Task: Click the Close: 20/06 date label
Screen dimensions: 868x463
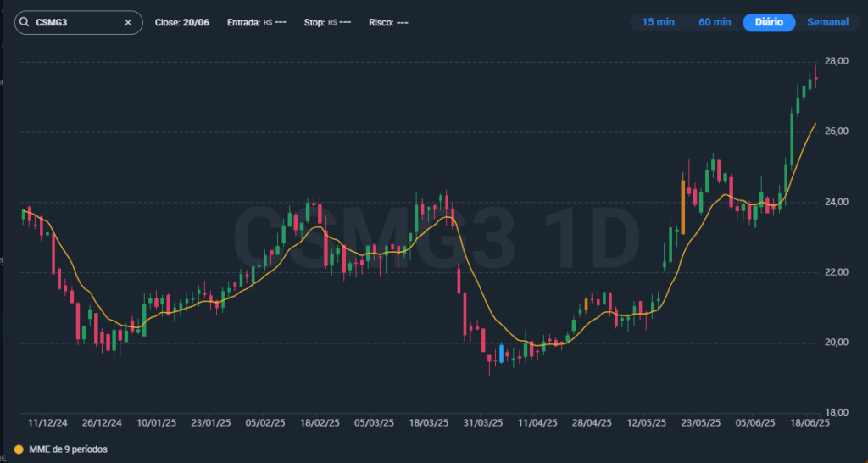Action: [x=183, y=23]
